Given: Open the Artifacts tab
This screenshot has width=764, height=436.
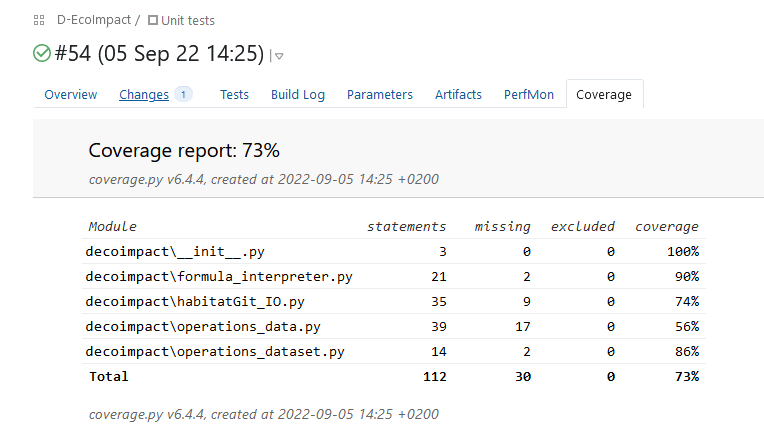Looking at the screenshot, I should pyautogui.click(x=458, y=95).
